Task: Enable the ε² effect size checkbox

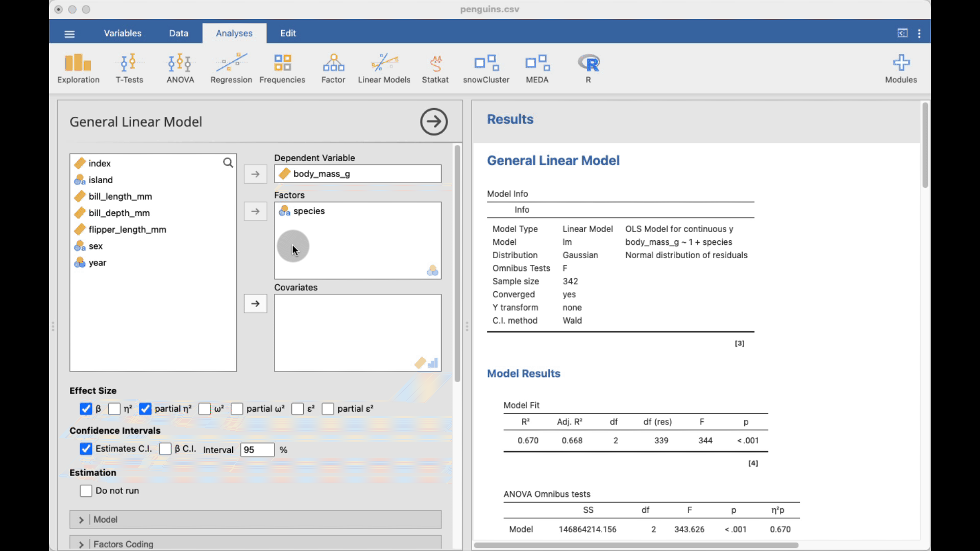Action: click(298, 409)
